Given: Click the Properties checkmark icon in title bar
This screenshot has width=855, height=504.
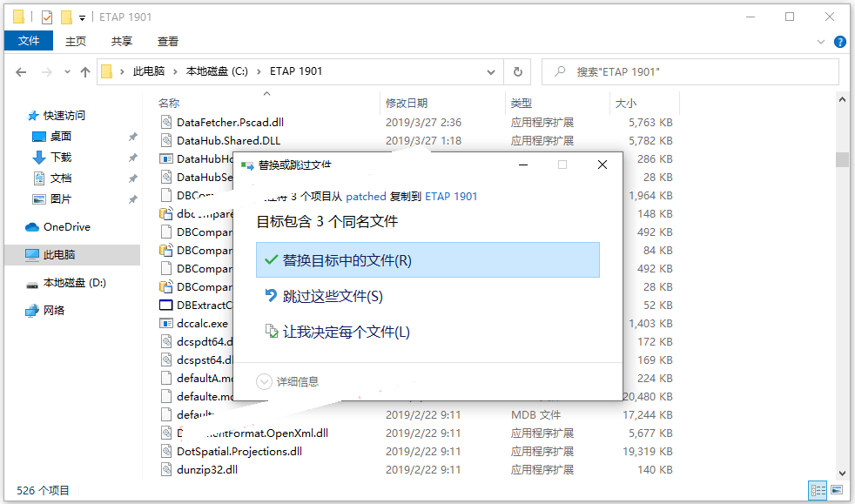Looking at the screenshot, I should click(47, 17).
